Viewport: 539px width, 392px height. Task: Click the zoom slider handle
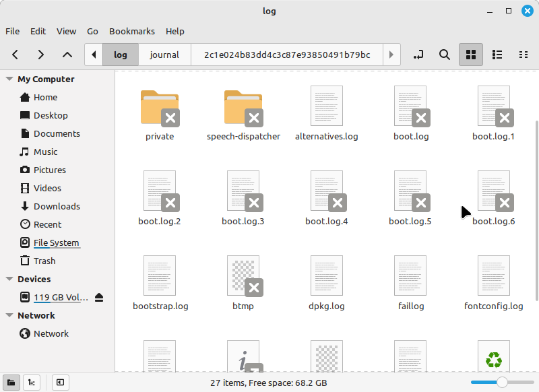[502, 382]
